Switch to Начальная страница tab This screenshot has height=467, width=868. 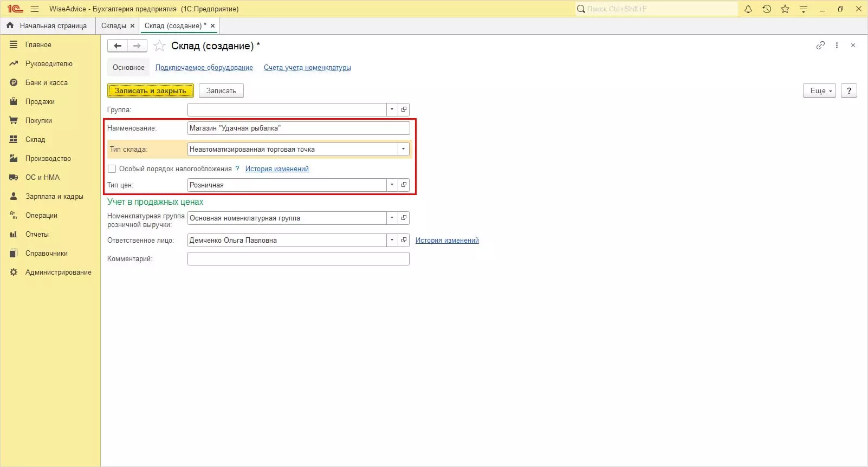pos(47,25)
